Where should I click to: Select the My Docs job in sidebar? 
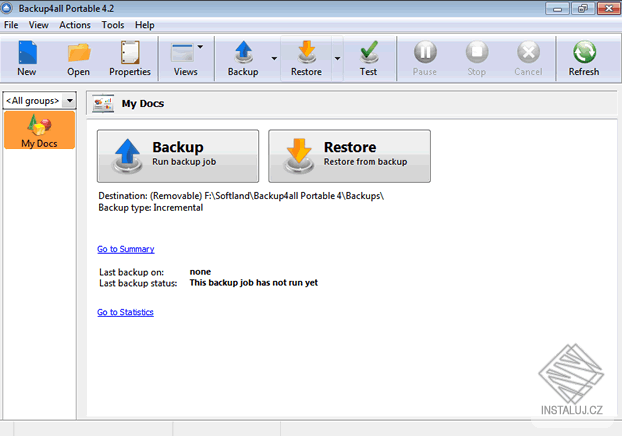39,130
